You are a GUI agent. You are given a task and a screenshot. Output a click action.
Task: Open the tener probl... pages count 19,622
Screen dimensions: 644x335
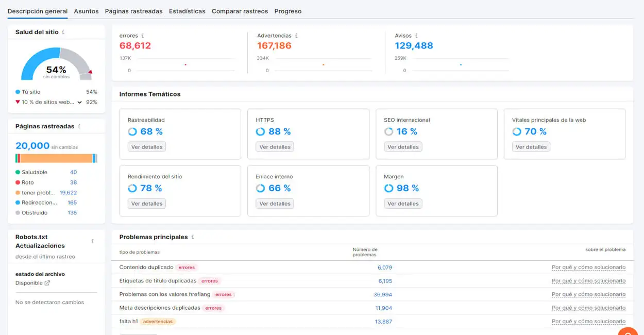(69, 193)
